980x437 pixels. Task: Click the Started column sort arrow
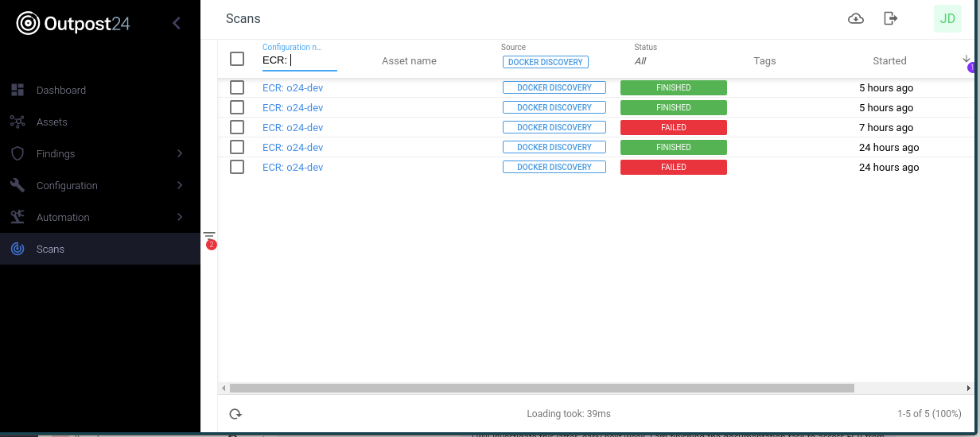(x=966, y=60)
